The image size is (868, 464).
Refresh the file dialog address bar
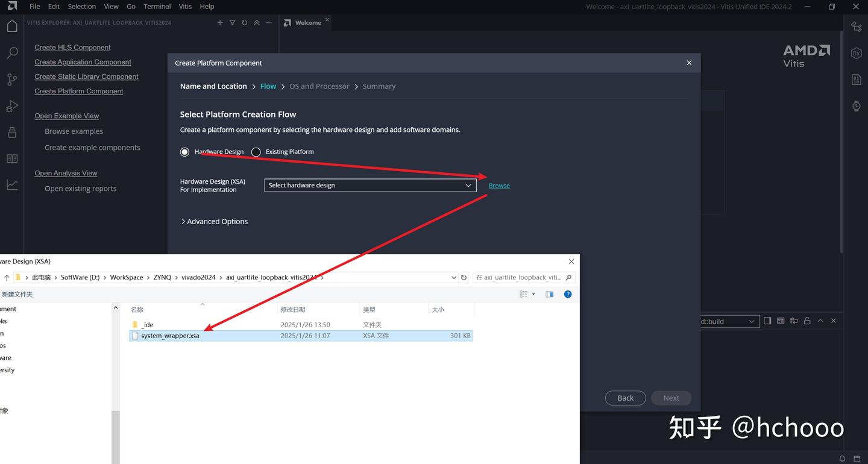(464, 278)
